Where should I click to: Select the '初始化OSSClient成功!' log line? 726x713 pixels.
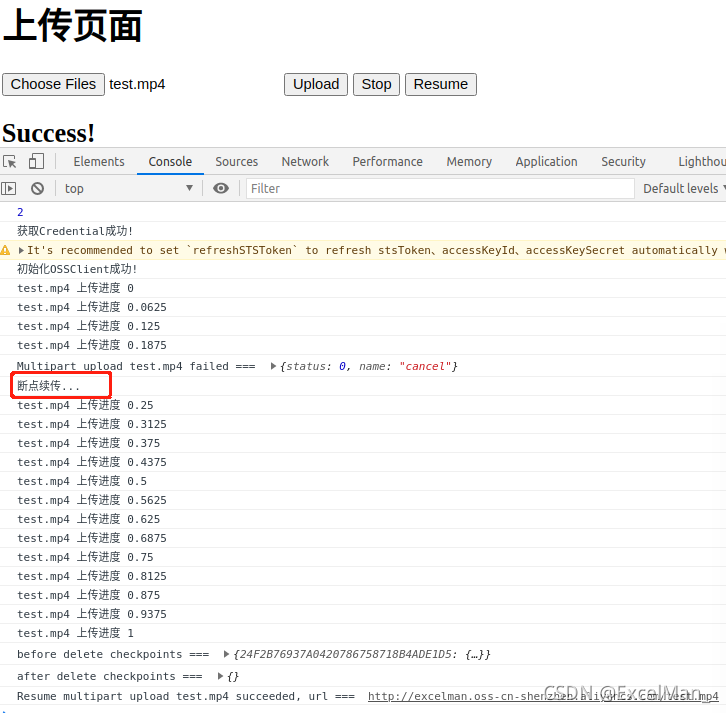[x=77, y=269]
